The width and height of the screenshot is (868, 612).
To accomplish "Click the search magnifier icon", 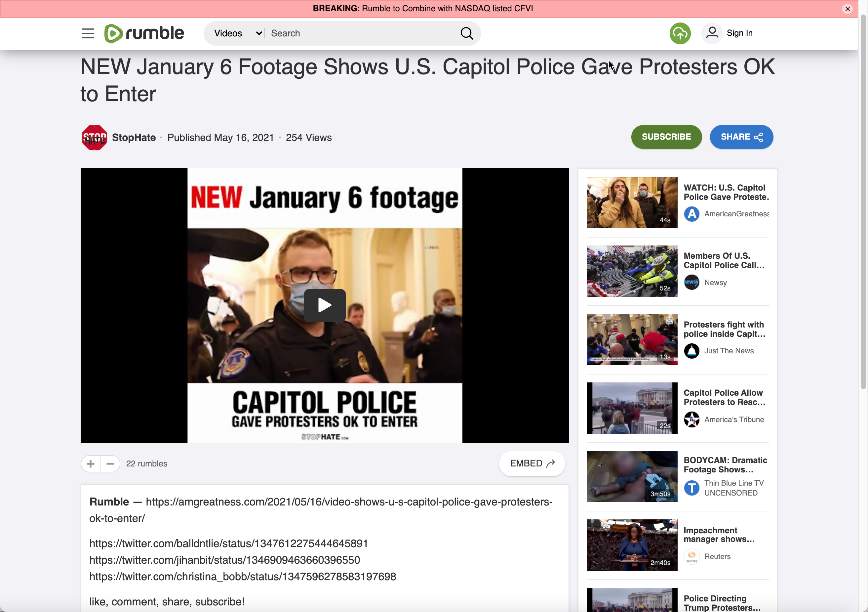I will pyautogui.click(x=466, y=33).
